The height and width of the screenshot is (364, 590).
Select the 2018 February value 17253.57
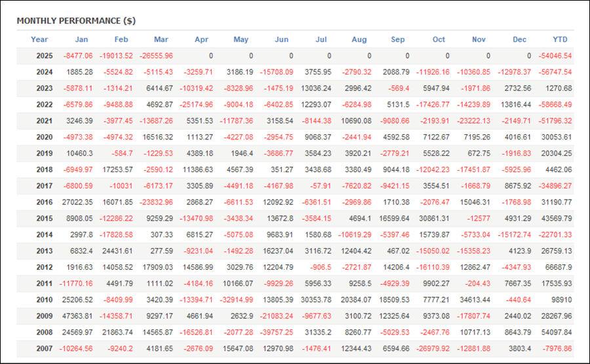coord(117,170)
